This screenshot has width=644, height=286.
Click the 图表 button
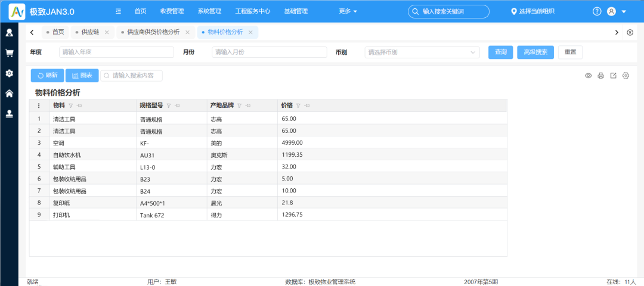pyautogui.click(x=82, y=76)
